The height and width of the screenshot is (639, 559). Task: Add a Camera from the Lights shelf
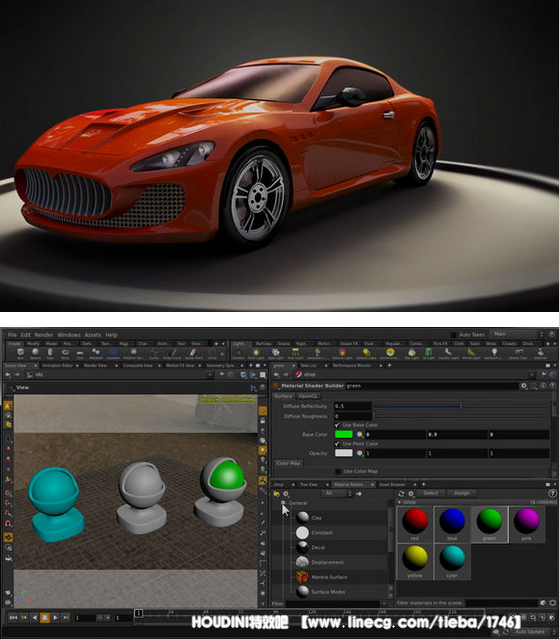[238, 353]
